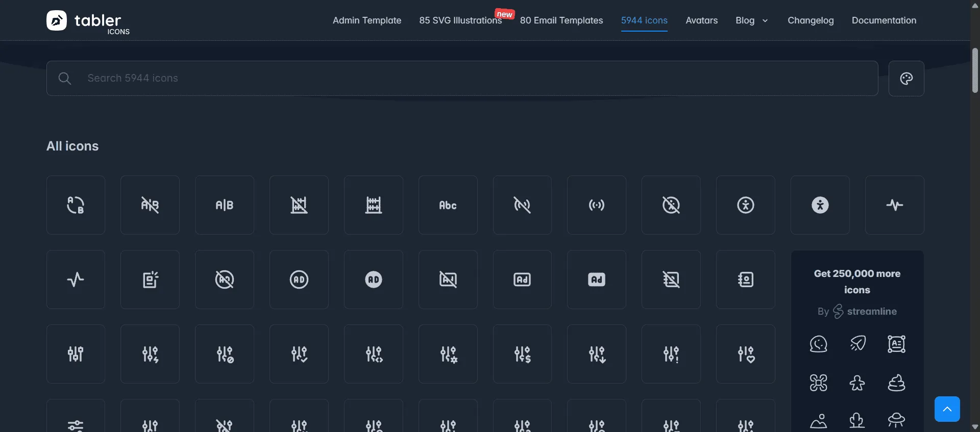Viewport: 980px width, 432px height.
Task: Select the outlined accessible person icon
Action: tap(746, 205)
